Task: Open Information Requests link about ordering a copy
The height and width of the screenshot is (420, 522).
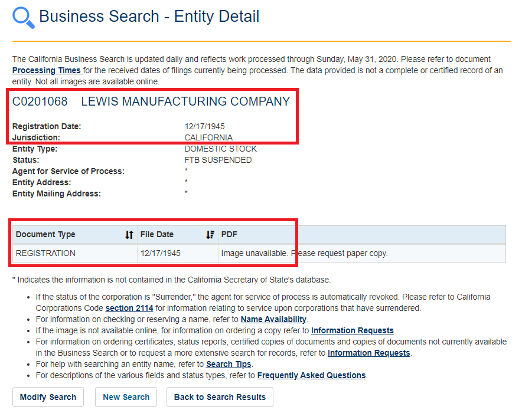Action: pos(352,330)
